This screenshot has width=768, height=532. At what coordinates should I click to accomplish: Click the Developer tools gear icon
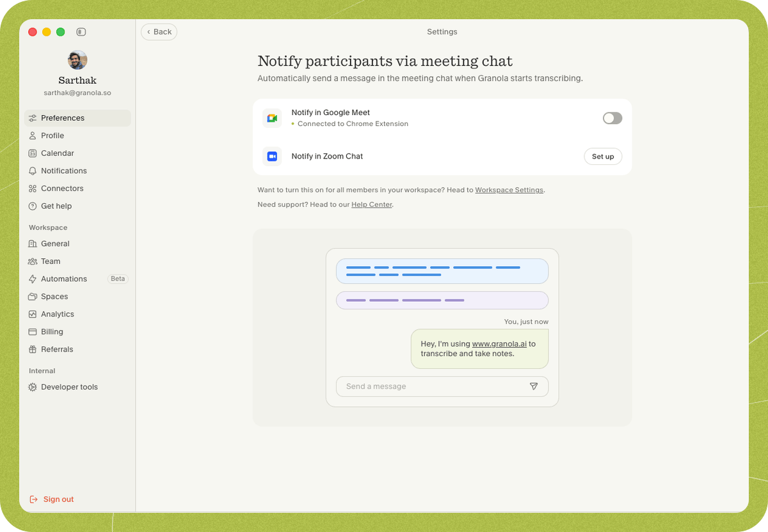point(33,387)
